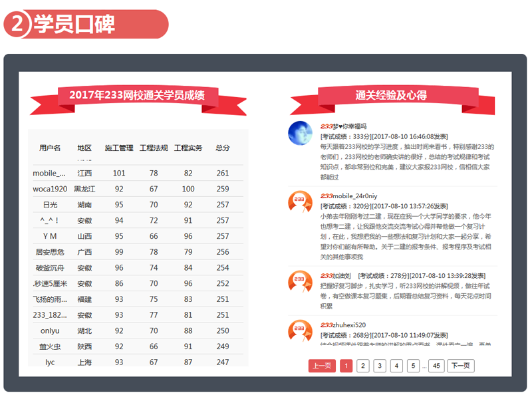532x403 pixels.
Task: Click the mobile_... username cell
Action: 49,174
